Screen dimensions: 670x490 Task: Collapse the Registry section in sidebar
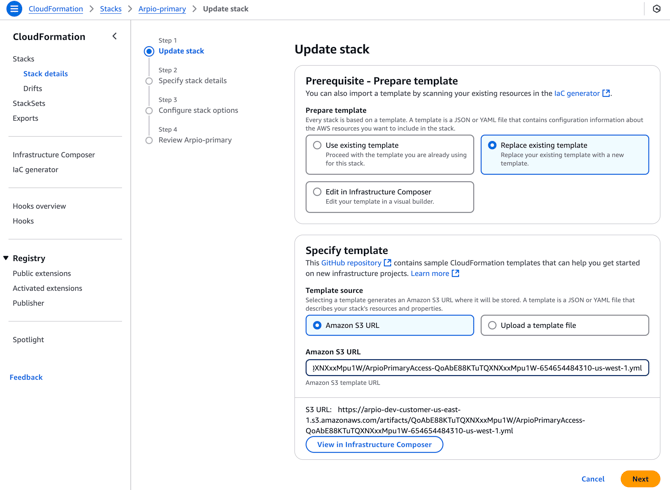6,258
